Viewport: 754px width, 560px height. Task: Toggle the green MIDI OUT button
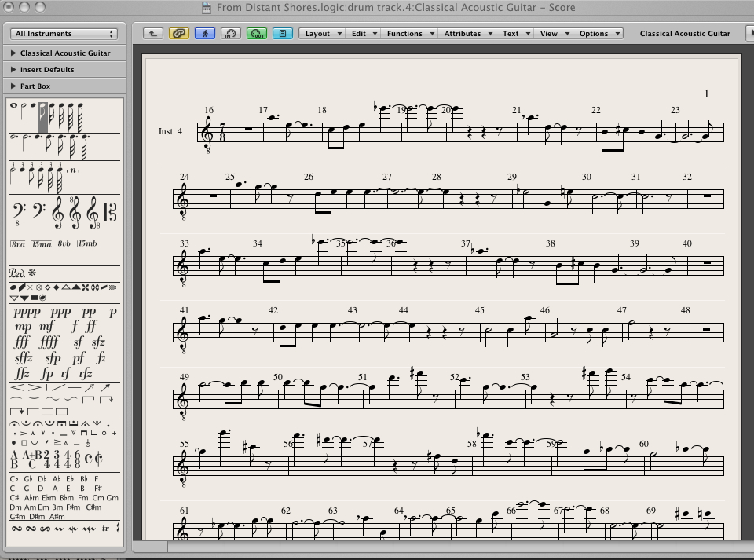click(x=256, y=33)
